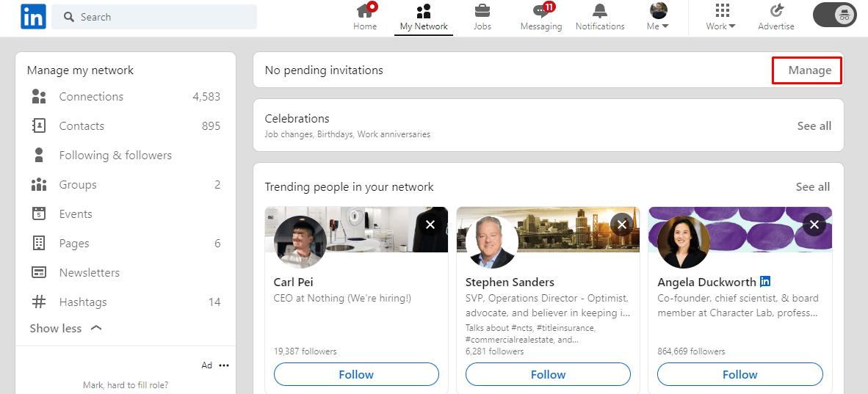Open Messaging with 11 unread badge
868x394 pixels.
(540, 17)
